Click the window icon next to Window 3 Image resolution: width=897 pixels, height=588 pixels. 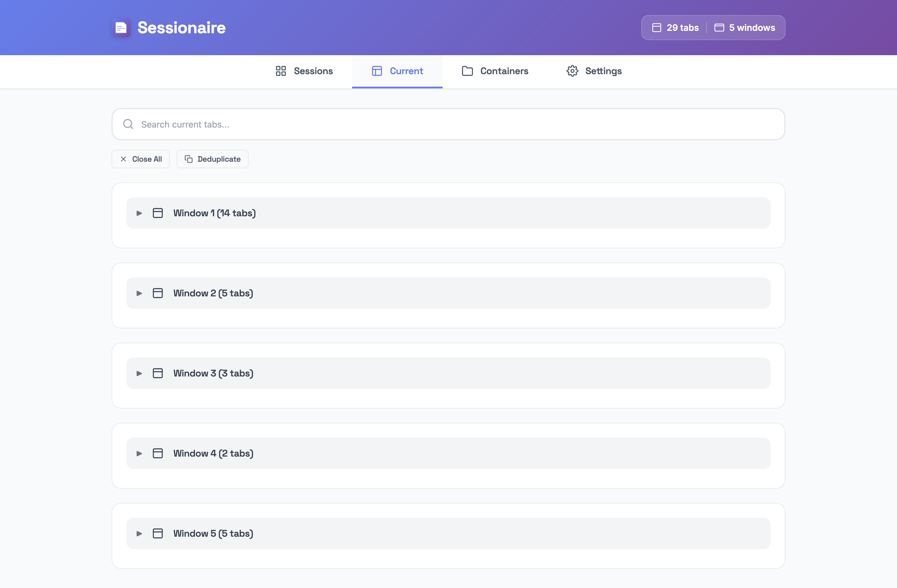158,373
